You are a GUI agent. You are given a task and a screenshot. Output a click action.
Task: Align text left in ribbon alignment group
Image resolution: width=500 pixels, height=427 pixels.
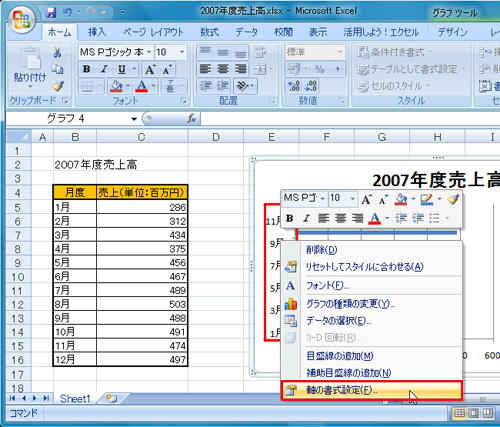pos(205,69)
